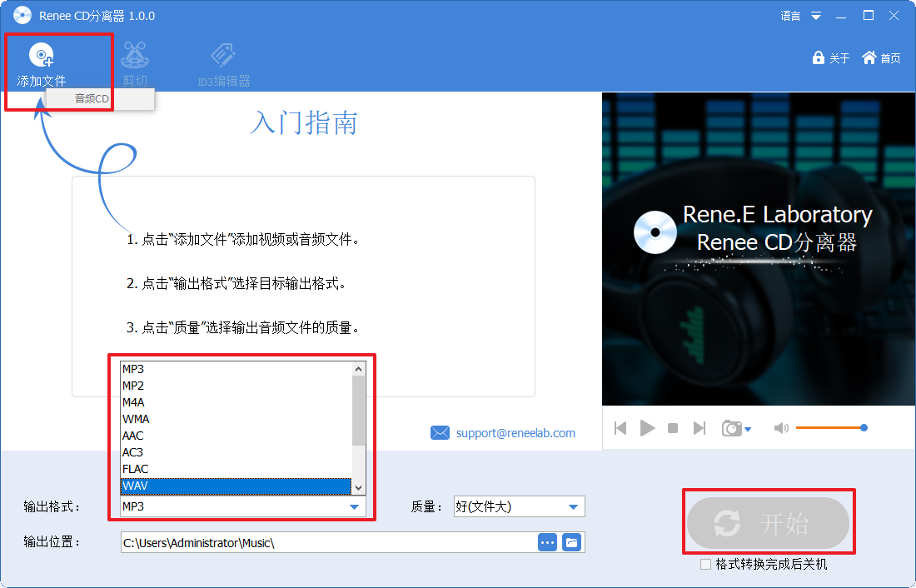The image size is (916, 588).
Task: Skip to the previous track
Action: click(620, 428)
